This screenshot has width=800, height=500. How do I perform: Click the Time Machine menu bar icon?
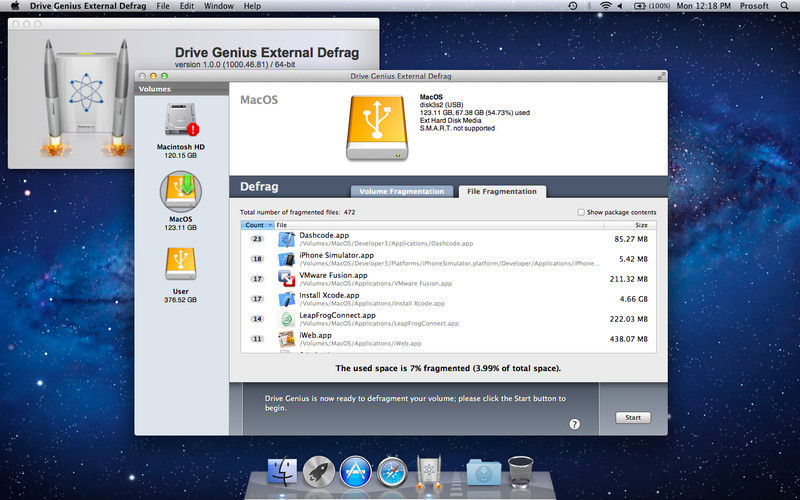pyautogui.click(x=573, y=6)
